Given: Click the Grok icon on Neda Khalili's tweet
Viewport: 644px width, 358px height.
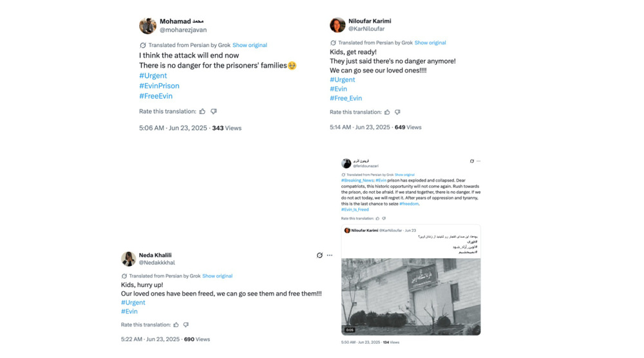Looking at the screenshot, I should coord(319,256).
